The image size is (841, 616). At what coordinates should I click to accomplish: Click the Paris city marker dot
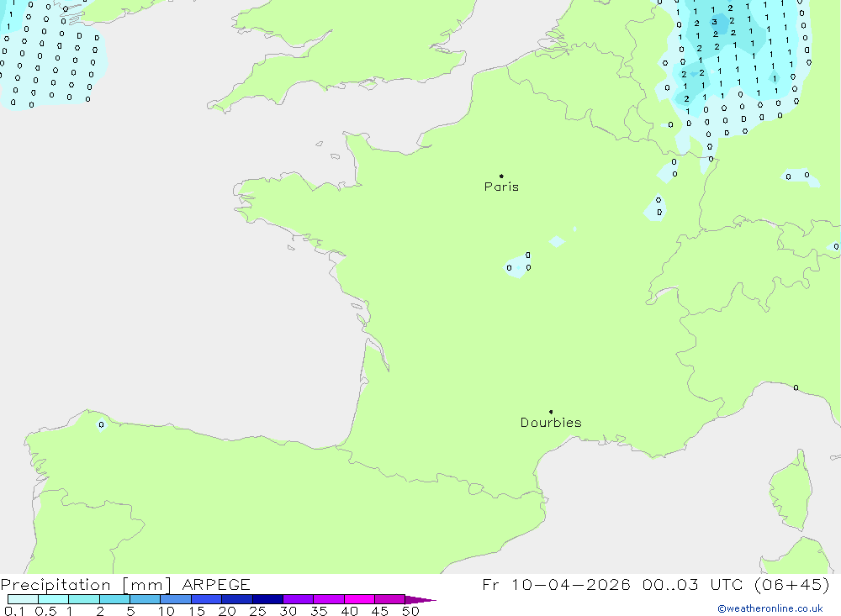[x=501, y=176]
